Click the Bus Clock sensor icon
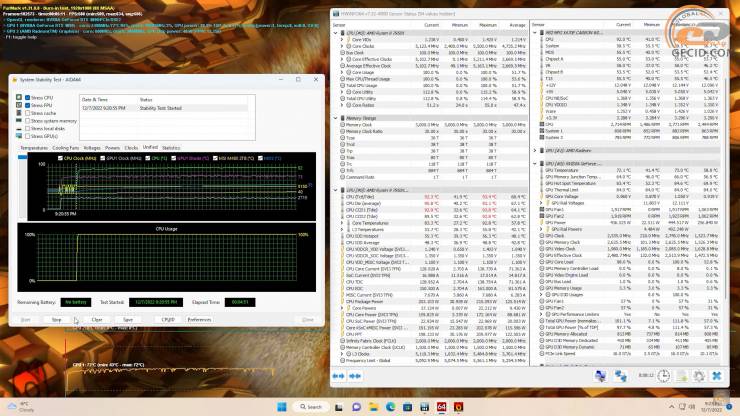This screenshot has width=740, height=416. tap(343, 53)
